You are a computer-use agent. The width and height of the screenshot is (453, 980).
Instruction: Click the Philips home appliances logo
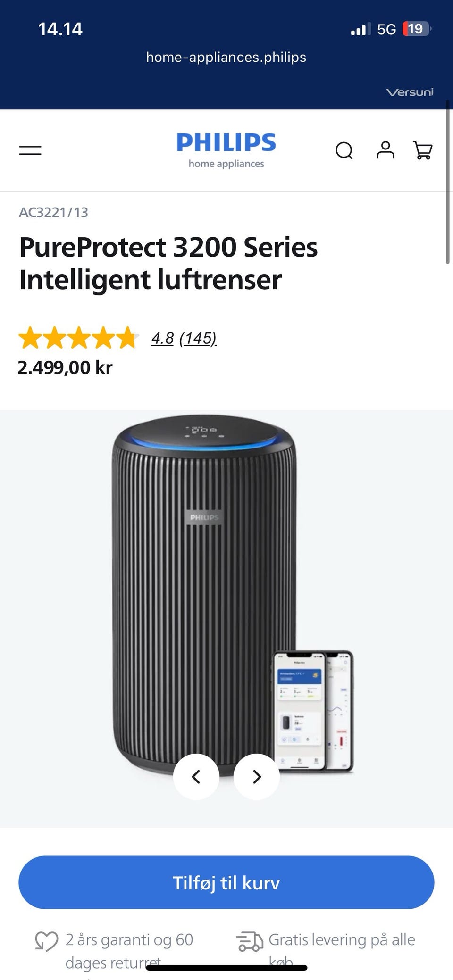[x=226, y=150]
